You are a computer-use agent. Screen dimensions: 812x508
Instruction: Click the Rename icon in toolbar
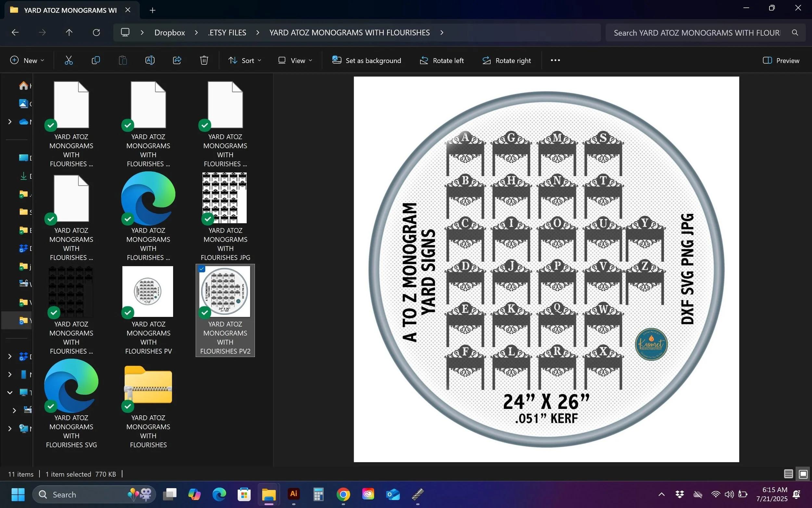pos(150,60)
